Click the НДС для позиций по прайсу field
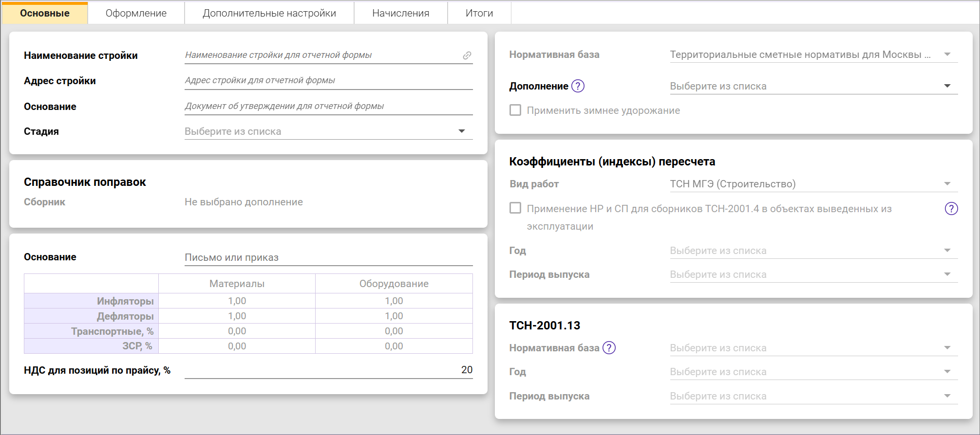The width and height of the screenshot is (980, 435). tap(328, 370)
